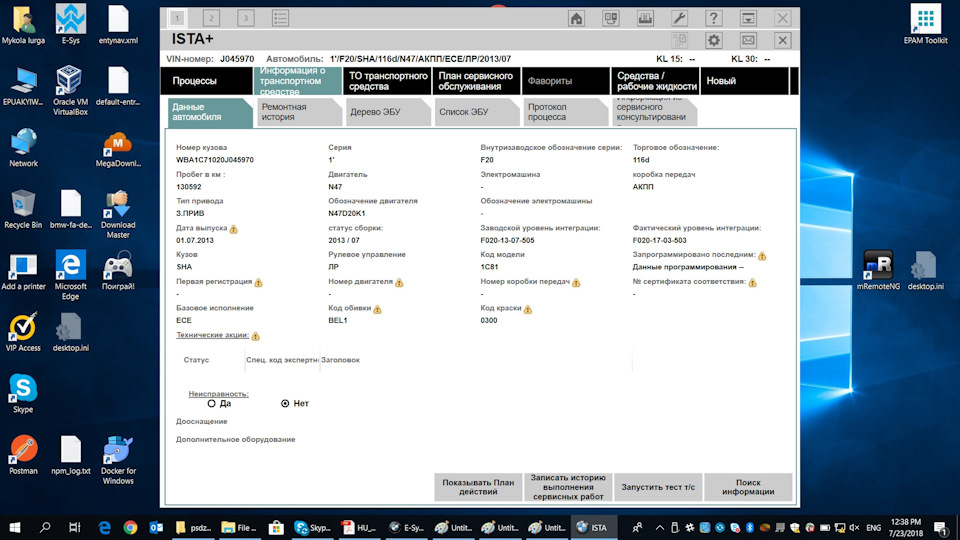
Task: Open the wrench settings icon in ISTA
Action: point(679,18)
